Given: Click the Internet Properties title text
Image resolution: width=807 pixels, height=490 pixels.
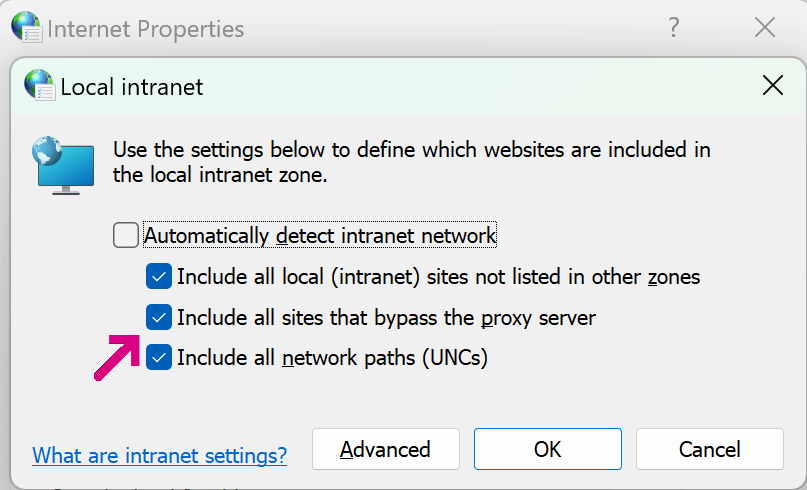Looking at the screenshot, I should pos(145,28).
